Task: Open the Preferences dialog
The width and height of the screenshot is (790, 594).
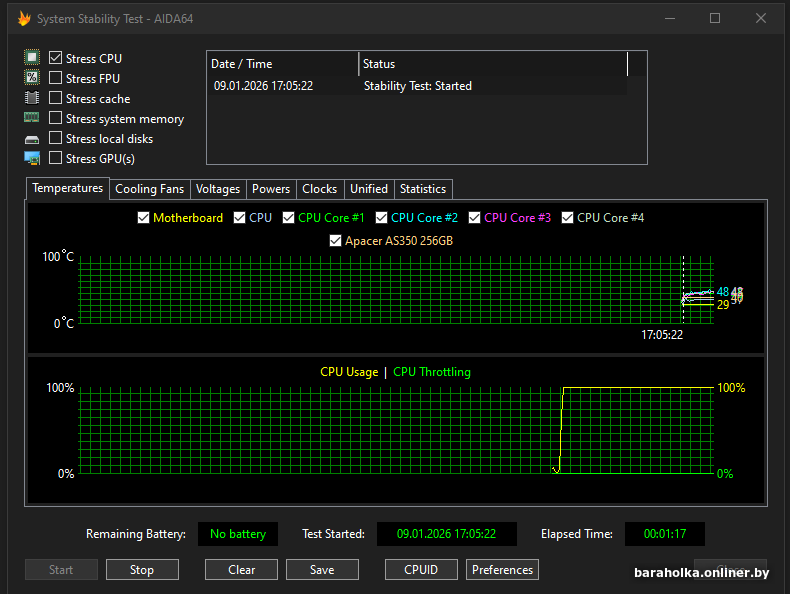Action: [502, 570]
